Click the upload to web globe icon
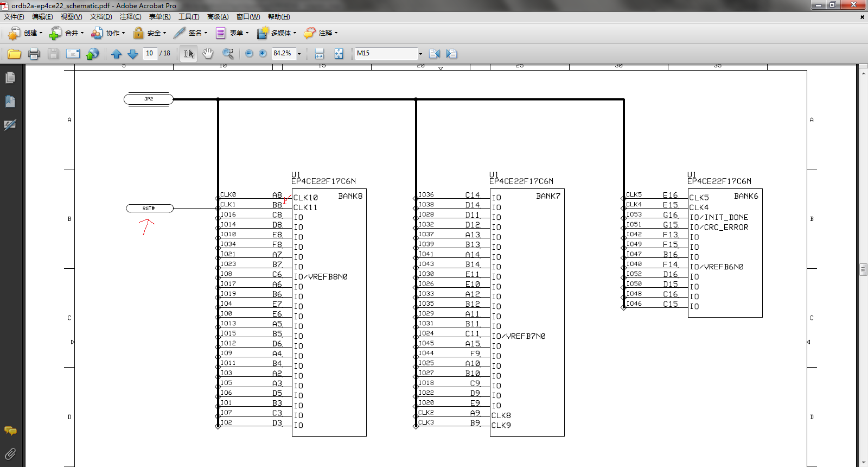Screen dimensions: 868x467 coord(93,54)
